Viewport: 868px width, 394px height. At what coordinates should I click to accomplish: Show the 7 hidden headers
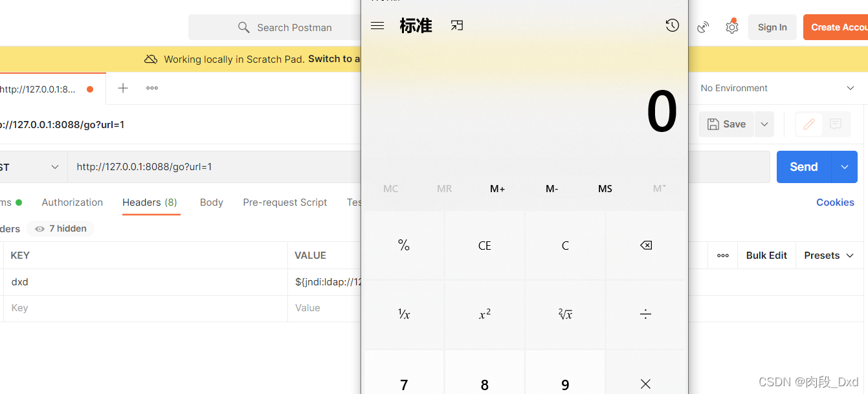coord(61,228)
